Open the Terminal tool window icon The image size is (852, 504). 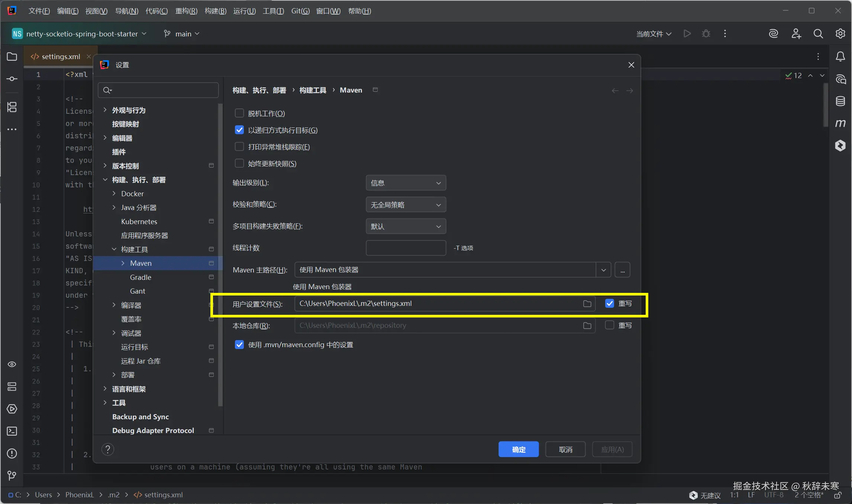tap(12, 431)
